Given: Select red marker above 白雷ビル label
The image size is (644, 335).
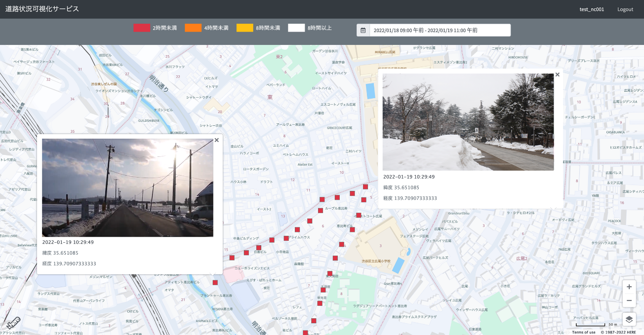Looking at the screenshot, I should [x=258, y=248].
